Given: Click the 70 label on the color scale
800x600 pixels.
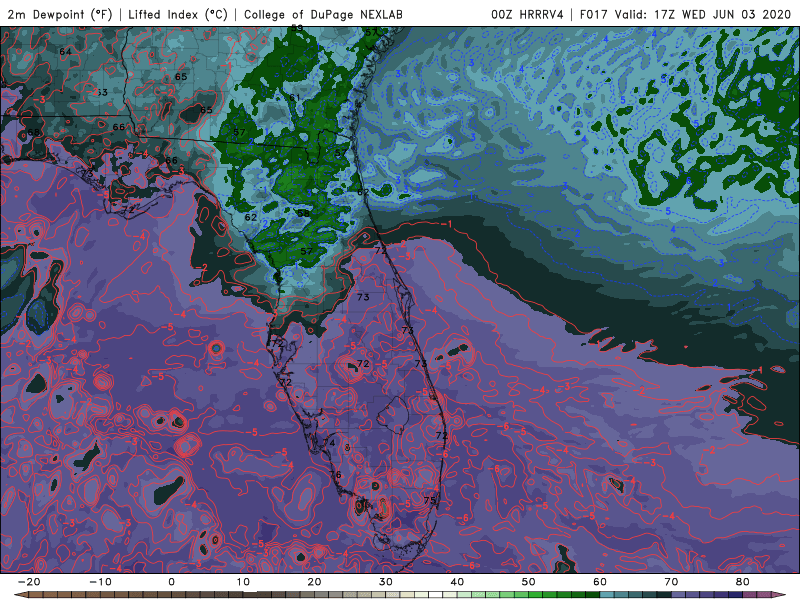Looking at the screenshot, I should coord(671,582).
